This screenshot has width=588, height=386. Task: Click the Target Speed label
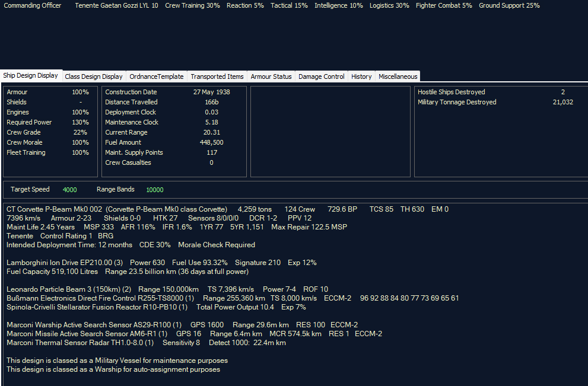point(30,189)
